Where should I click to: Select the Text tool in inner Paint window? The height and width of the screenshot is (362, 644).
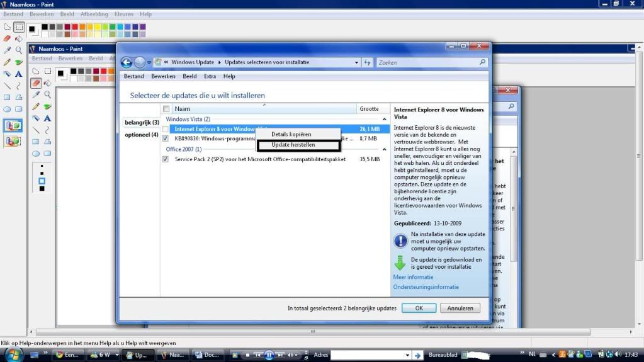[x=48, y=118]
